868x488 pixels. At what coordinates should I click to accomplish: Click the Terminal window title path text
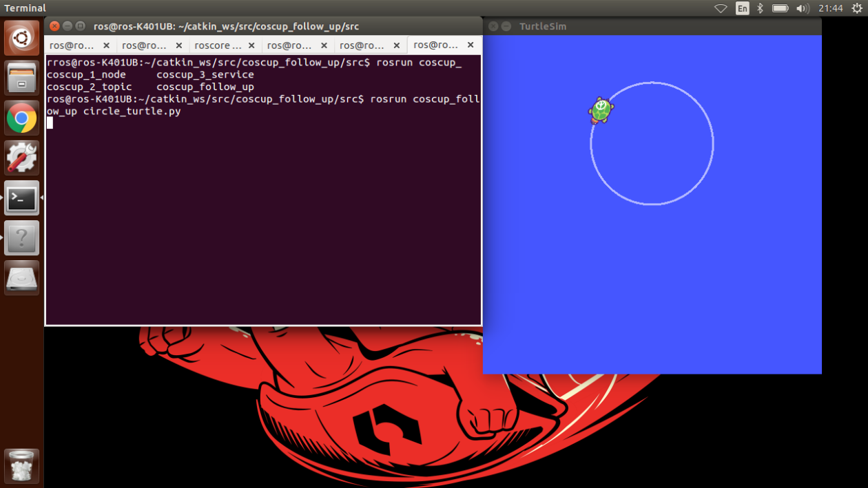click(x=227, y=26)
